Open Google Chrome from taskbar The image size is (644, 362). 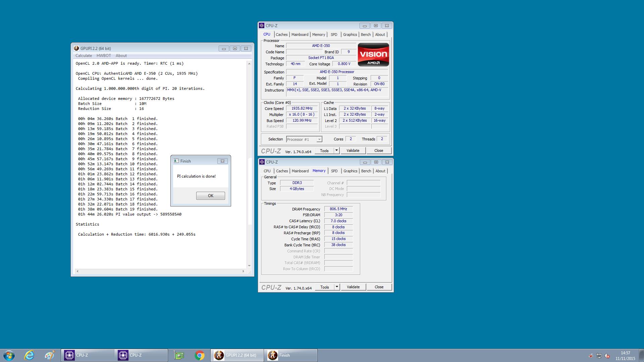pyautogui.click(x=200, y=355)
